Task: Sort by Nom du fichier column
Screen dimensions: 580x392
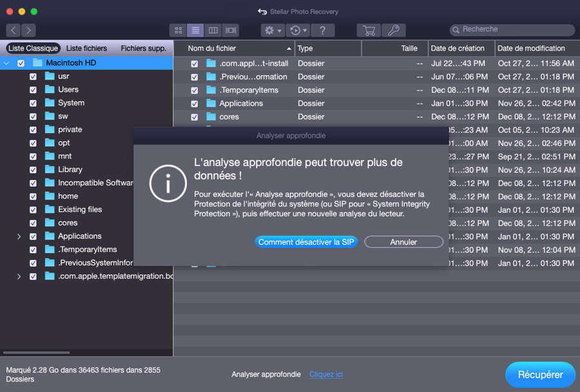Action: coord(234,48)
